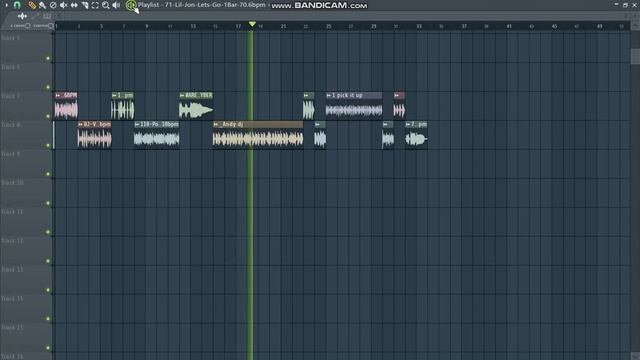Click bar 9 on the timeline ruler

click(147, 26)
